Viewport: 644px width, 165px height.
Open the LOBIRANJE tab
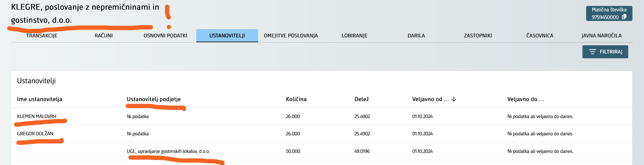click(x=354, y=36)
